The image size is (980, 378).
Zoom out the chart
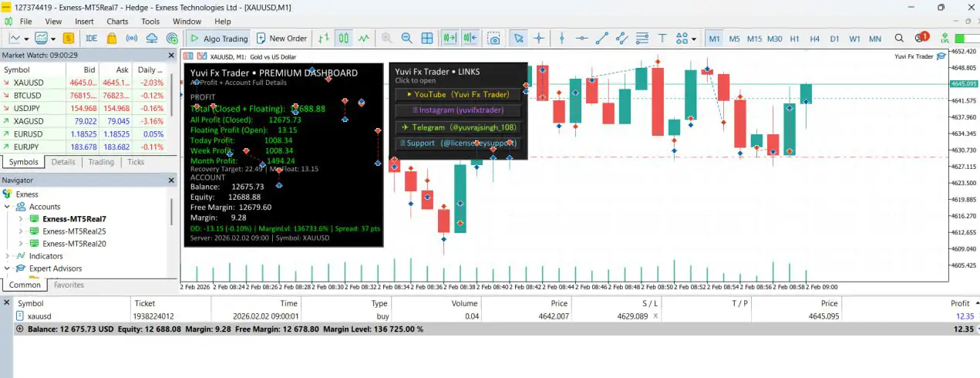(406, 39)
